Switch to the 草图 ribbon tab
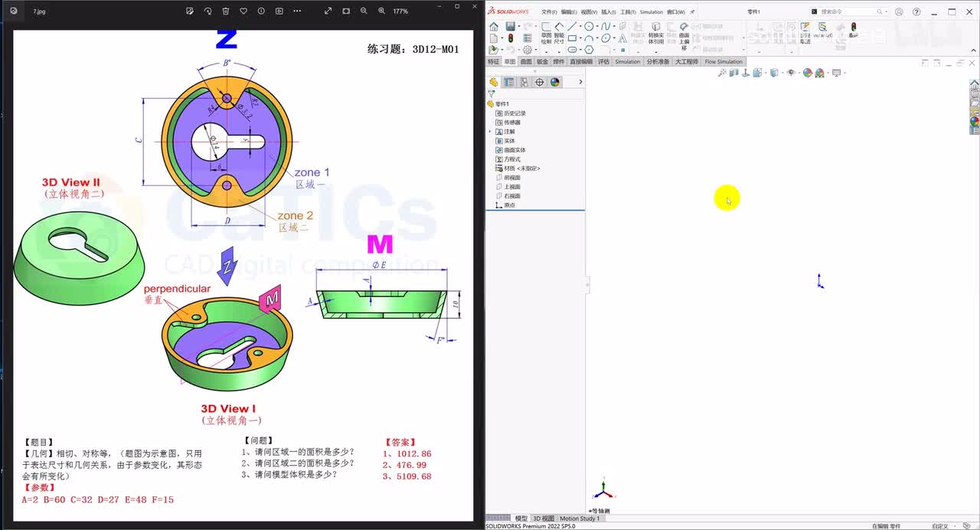Image resolution: width=980 pixels, height=530 pixels. [510, 62]
